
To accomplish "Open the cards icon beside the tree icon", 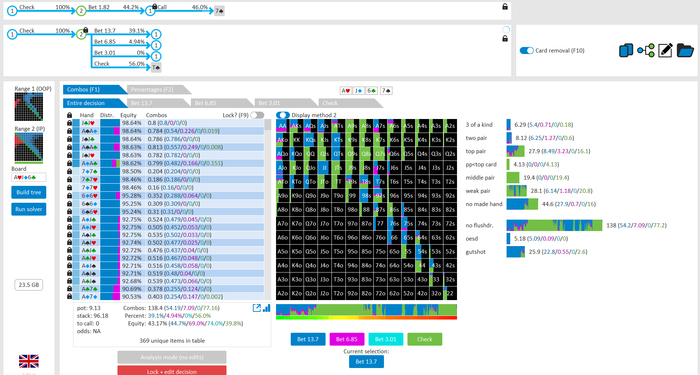I will point(626,50).
